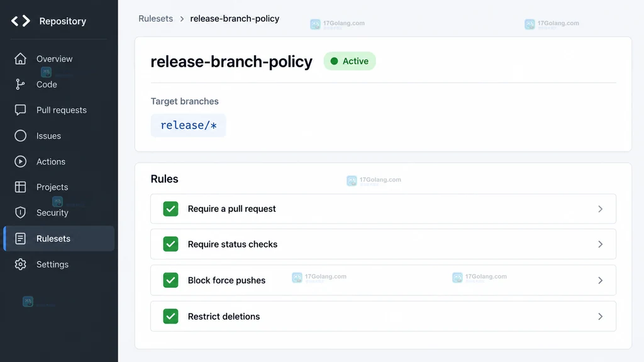
Task: Open Overview via the home icon
Action: 20,58
